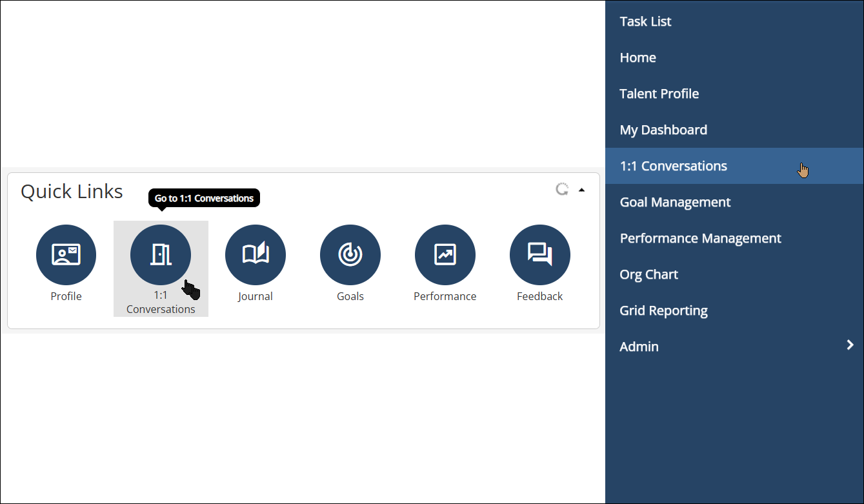Select My Dashboard in the menu
The height and width of the screenshot is (504, 864).
[663, 130]
